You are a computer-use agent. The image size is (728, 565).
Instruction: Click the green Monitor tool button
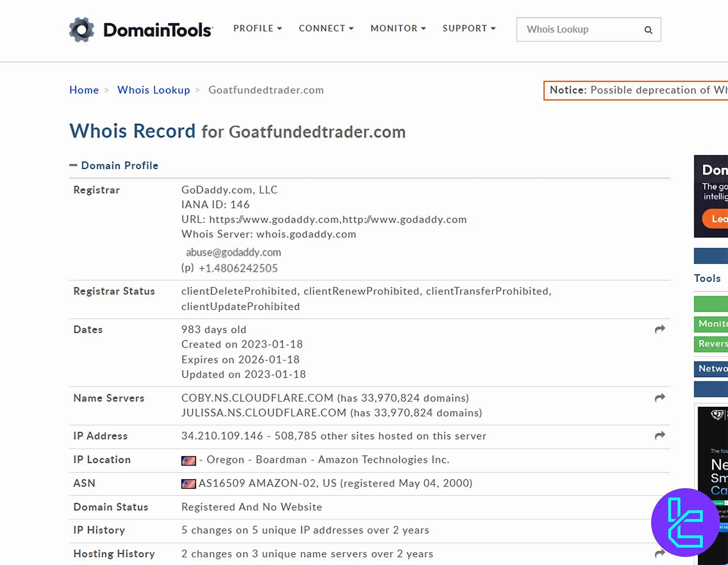711,324
